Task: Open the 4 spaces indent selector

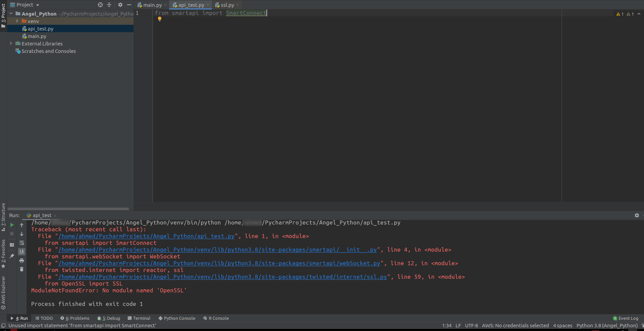Action: point(563,326)
